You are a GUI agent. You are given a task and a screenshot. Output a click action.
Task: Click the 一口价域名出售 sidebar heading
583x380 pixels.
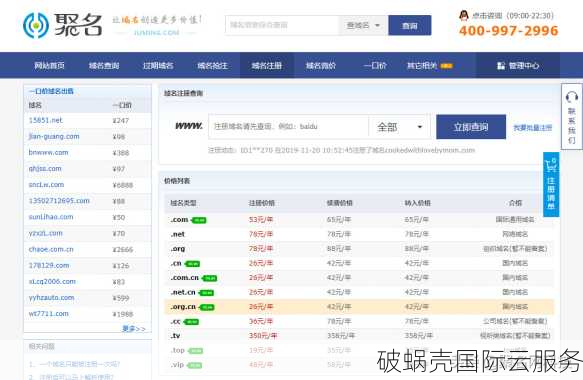click(51, 91)
